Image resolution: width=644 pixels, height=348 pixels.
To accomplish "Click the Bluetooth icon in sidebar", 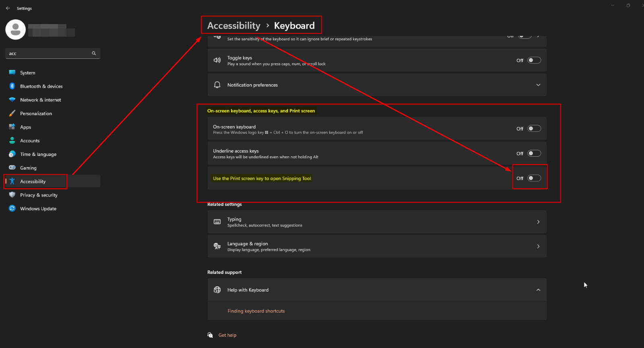I will click(12, 86).
